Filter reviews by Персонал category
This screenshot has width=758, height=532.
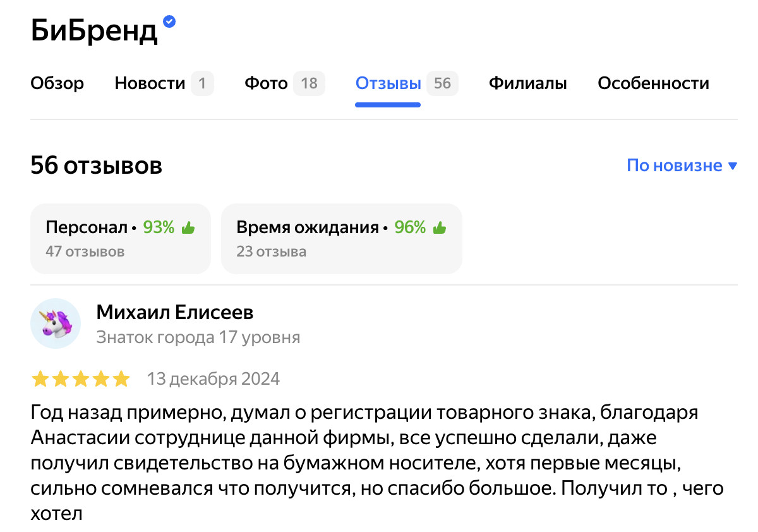120,239
